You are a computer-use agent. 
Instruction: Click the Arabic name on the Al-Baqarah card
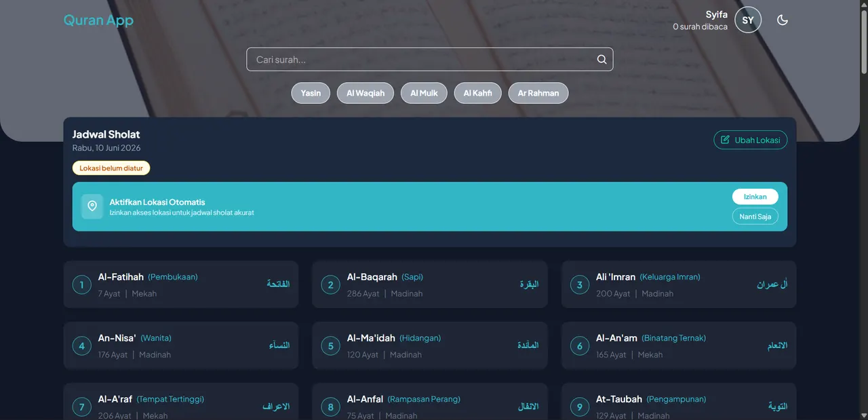tap(529, 284)
